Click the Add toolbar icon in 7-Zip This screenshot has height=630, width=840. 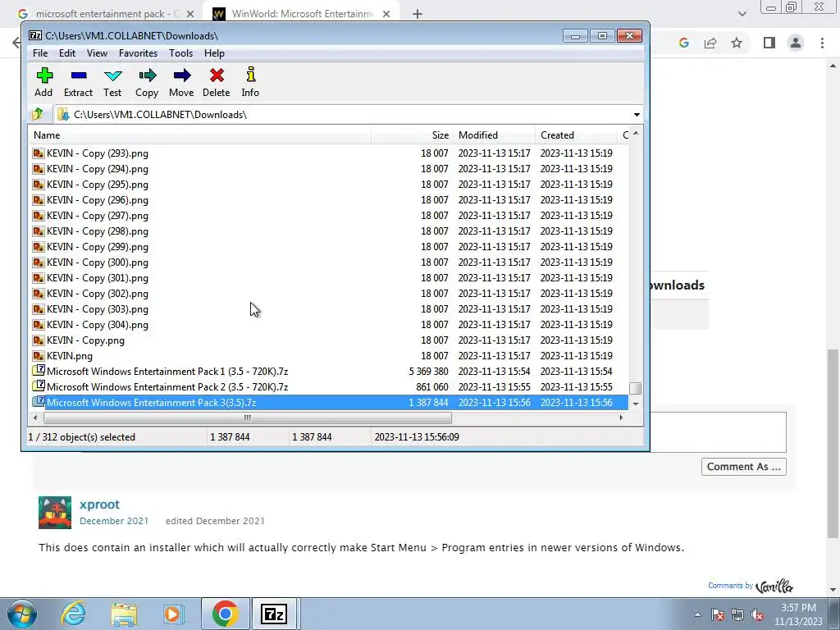44,82
